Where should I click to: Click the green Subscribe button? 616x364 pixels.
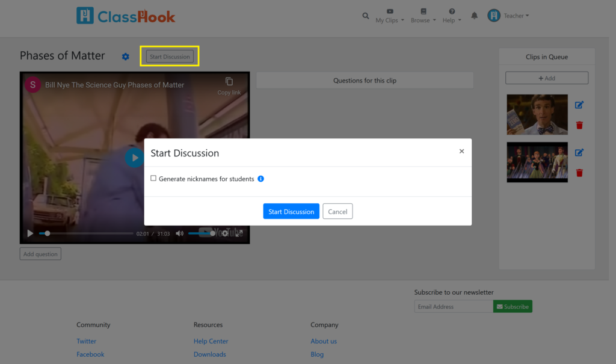point(513,307)
